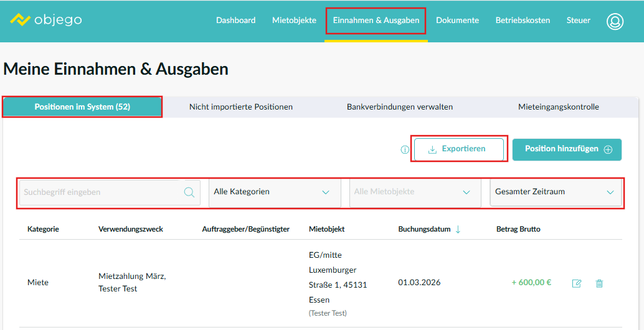
Task: Navigate to Betriebskosten
Action: 523,21
